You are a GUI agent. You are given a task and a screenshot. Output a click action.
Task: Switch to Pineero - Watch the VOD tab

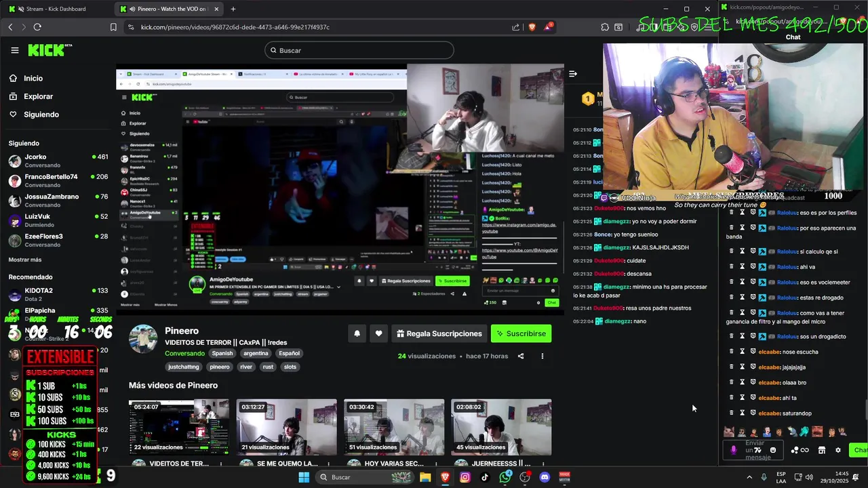170,9
